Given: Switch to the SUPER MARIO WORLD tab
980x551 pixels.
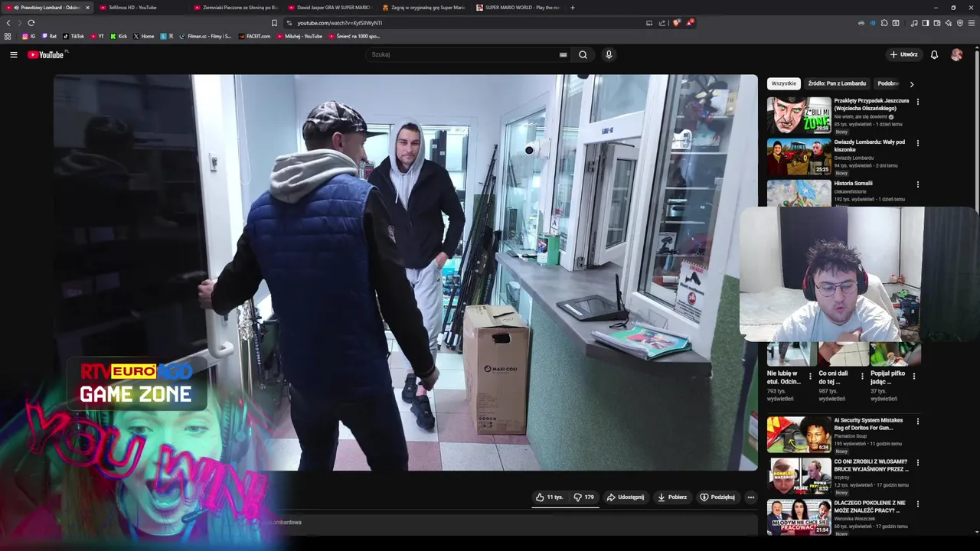Looking at the screenshot, I should 518,8.
